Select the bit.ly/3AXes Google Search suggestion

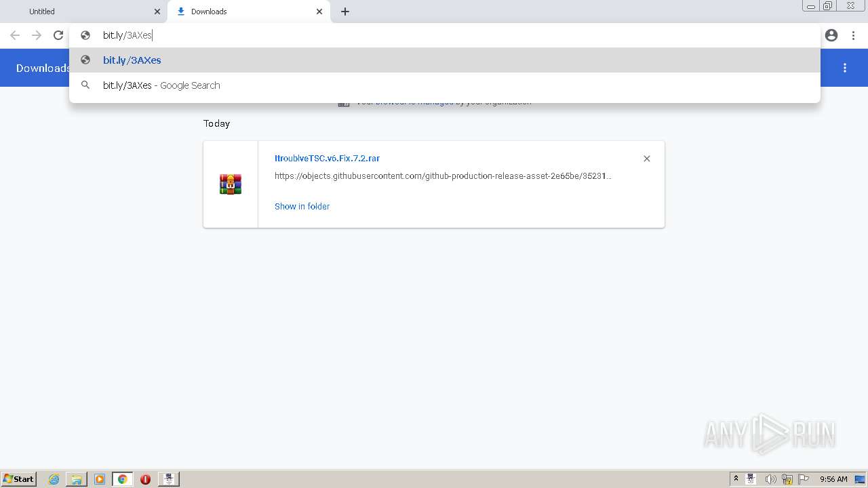(x=445, y=85)
